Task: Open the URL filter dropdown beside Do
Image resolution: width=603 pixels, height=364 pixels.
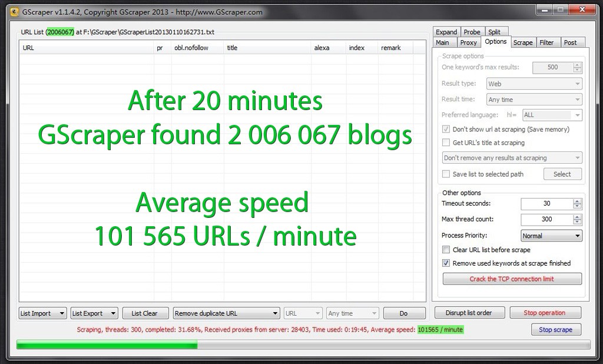Action: coord(303,313)
